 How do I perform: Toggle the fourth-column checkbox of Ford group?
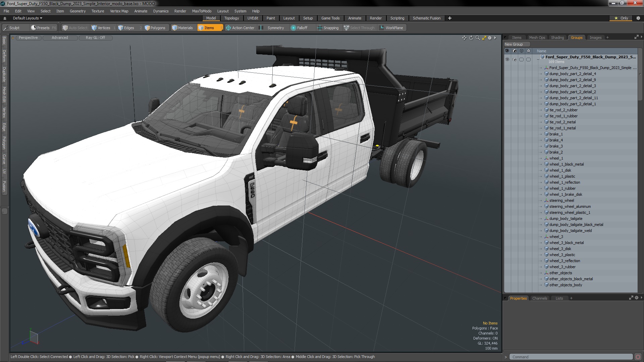pyautogui.click(x=528, y=59)
